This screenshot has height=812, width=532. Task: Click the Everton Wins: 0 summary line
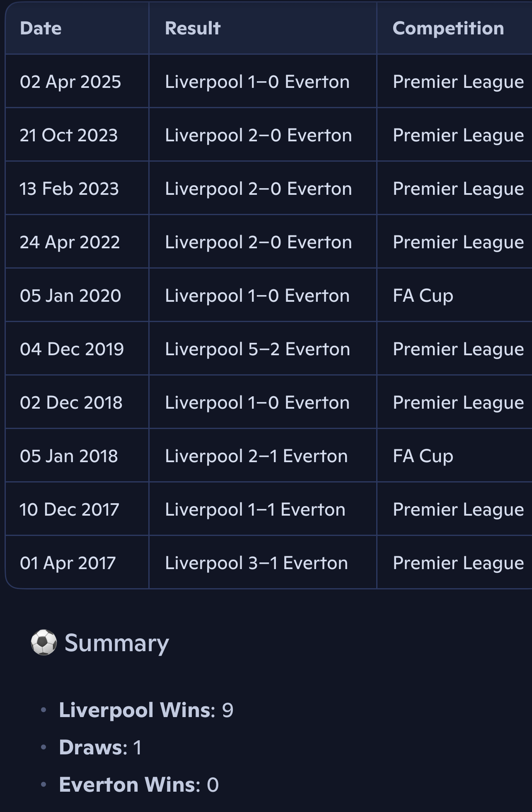(139, 785)
